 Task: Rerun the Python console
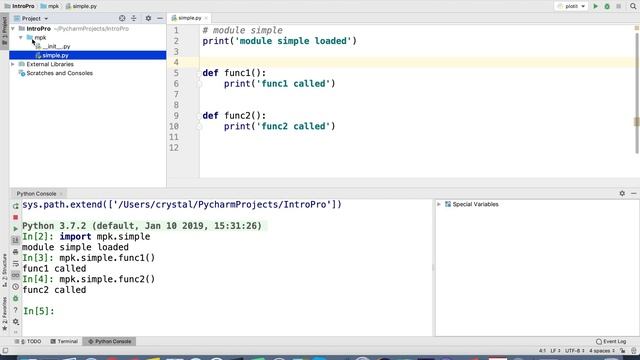point(16,206)
